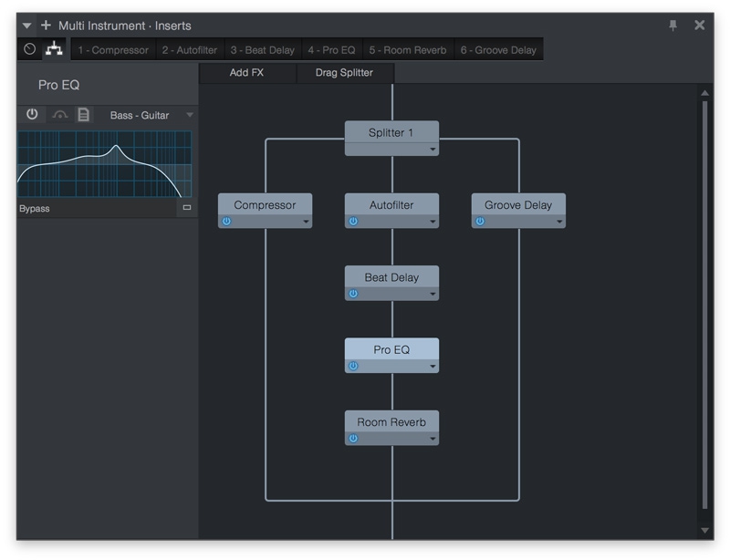Select the routing view icon
This screenshot has width=730, height=560.
click(54, 49)
